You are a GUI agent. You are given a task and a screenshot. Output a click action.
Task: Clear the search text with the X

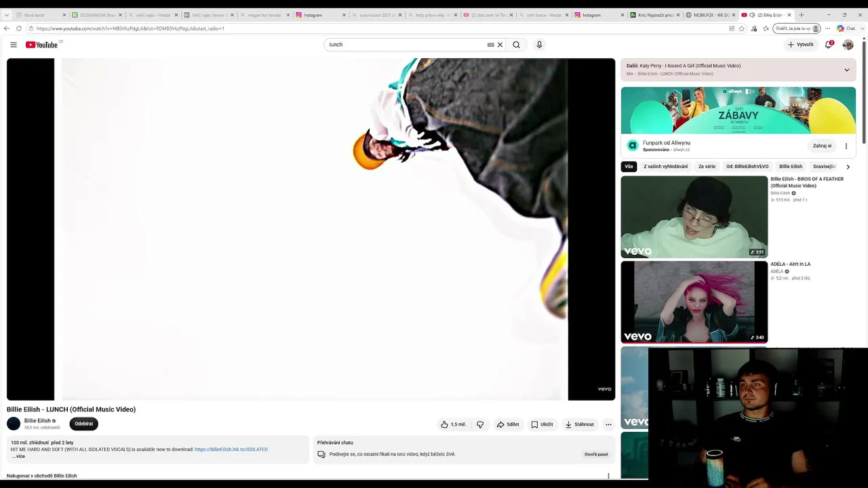click(x=500, y=45)
